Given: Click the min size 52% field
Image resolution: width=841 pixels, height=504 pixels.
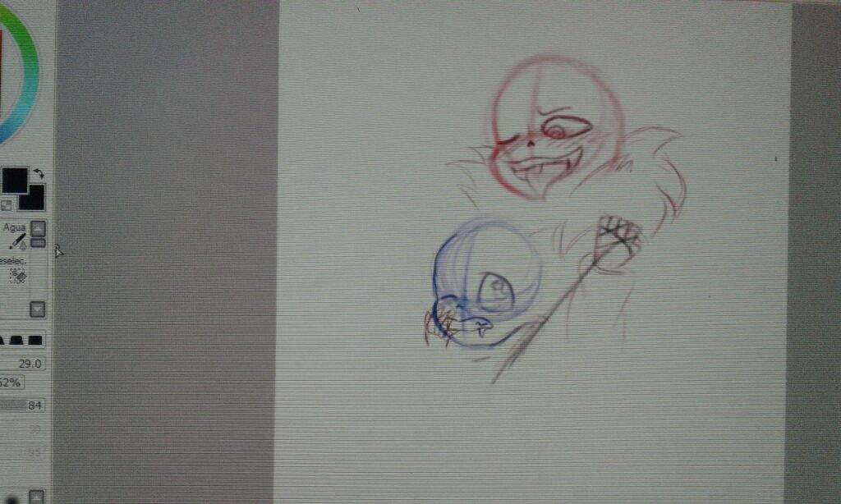Looking at the screenshot, I should click(x=11, y=383).
